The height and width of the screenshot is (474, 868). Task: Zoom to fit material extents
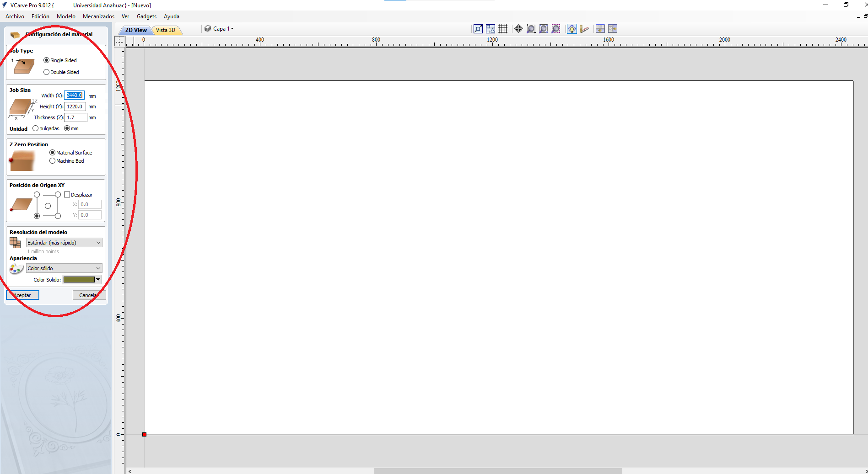[x=543, y=29]
